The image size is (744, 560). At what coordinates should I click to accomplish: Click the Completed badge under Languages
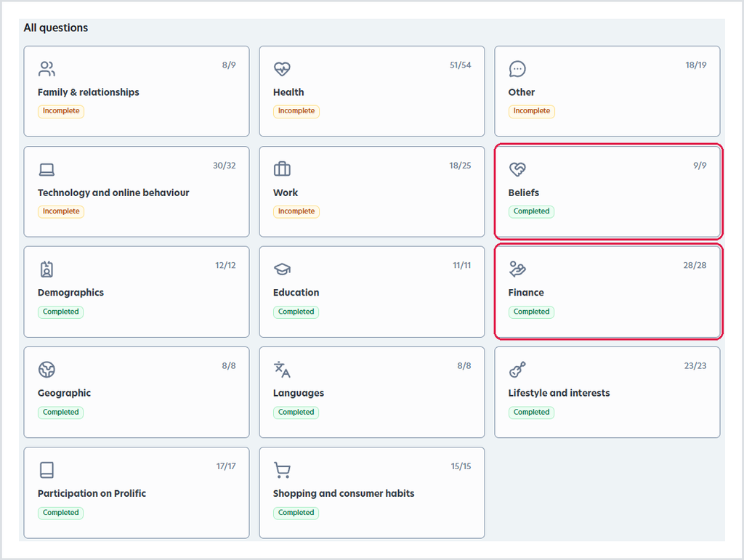tap(296, 413)
